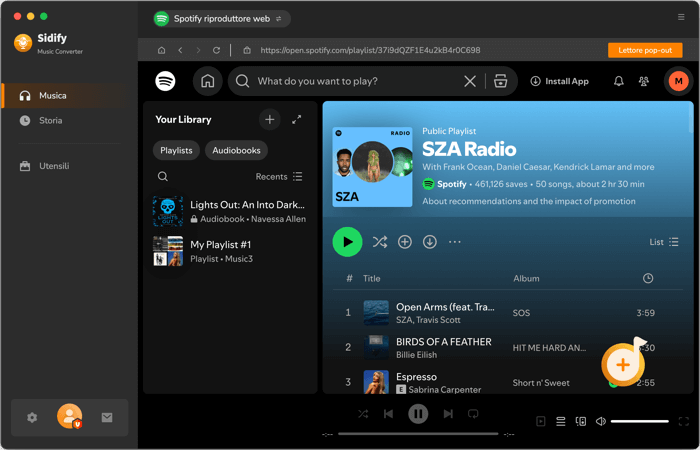Click the Browse icon in the search bar
Screen dimensions: 700x450
(x=500, y=81)
